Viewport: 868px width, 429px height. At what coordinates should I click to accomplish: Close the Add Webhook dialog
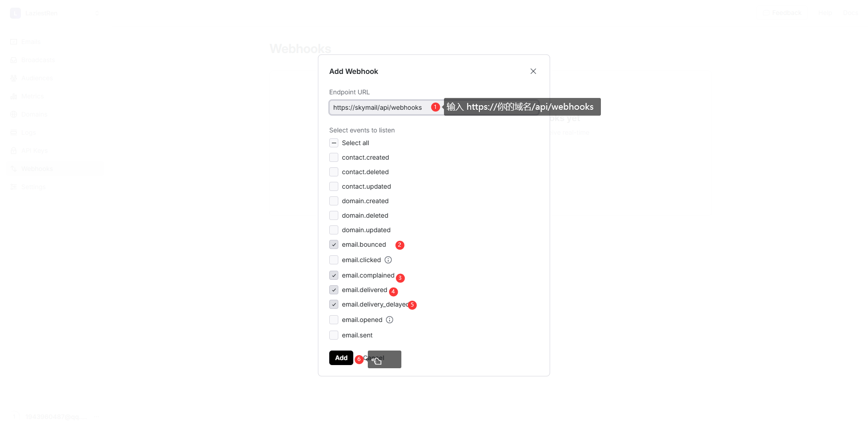tap(533, 71)
